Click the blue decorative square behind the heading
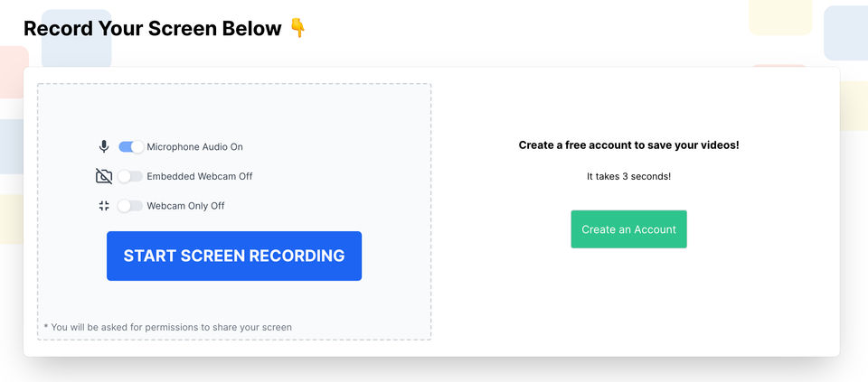The width and height of the screenshot is (868, 382). tap(76, 52)
